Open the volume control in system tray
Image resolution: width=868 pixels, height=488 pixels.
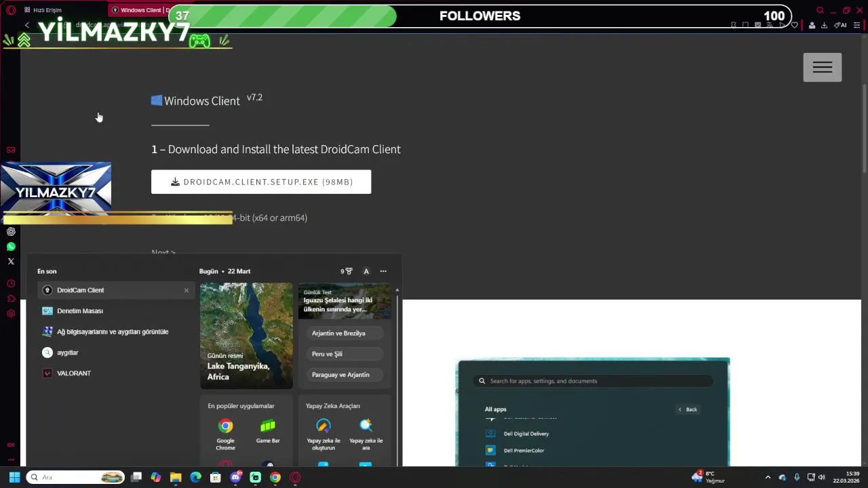coord(822,477)
